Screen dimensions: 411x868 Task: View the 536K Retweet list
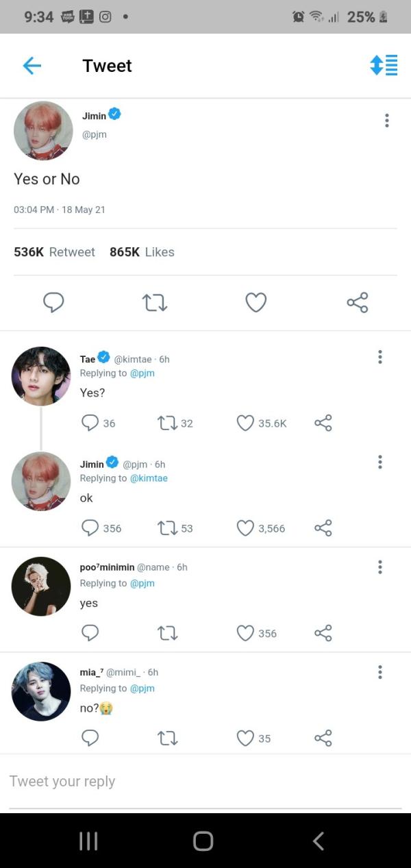[x=55, y=252]
